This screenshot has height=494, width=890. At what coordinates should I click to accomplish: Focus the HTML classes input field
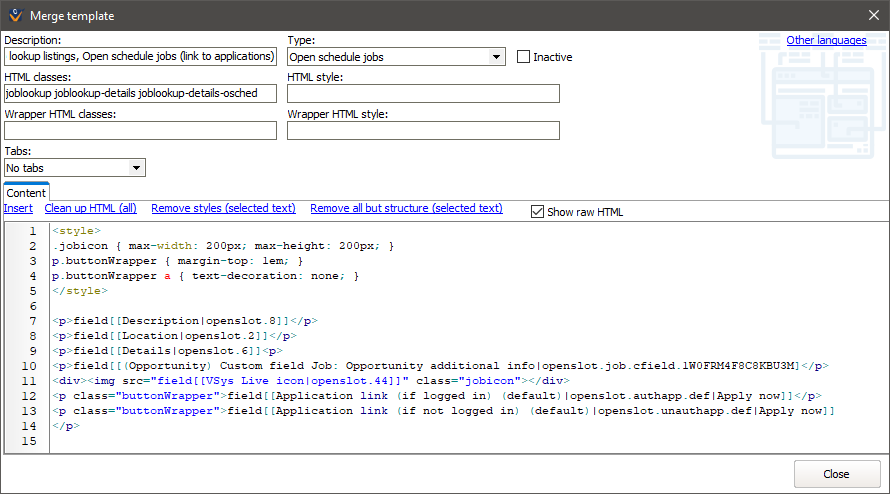coord(140,94)
